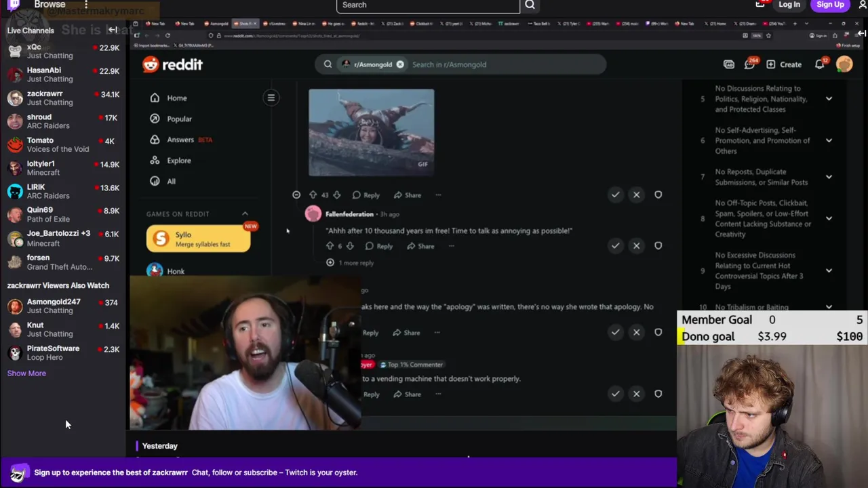Click the Twitch logo icon
This screenshot has width=868, height=488.
tap(14, 6)
